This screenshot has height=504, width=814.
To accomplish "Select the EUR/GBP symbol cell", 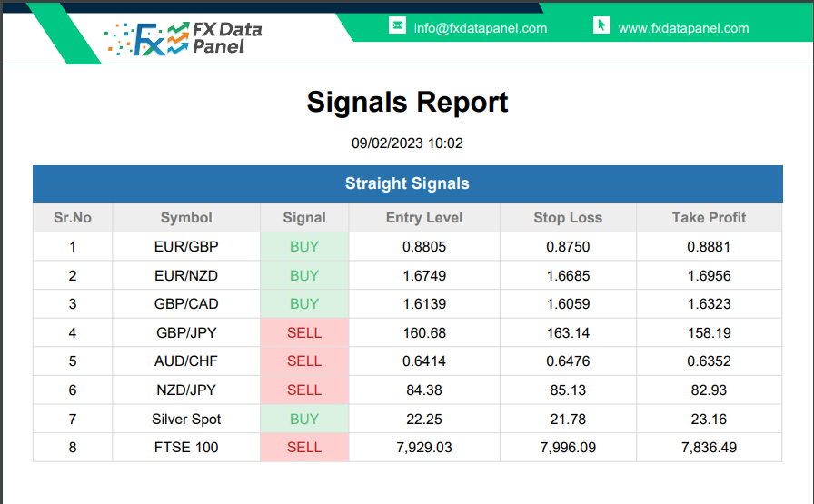I will click(x=186, y=246).
